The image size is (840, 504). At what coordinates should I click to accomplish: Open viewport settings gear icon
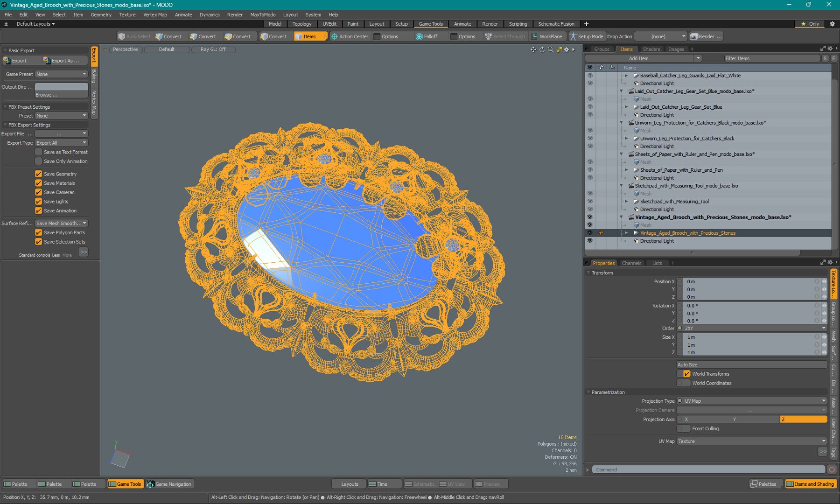click(567, 49)
